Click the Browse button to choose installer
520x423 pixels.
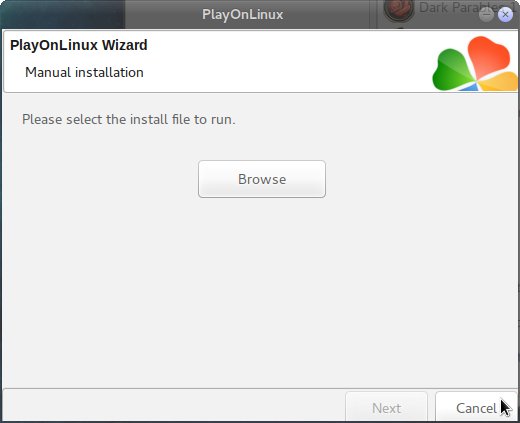(262, 179)
